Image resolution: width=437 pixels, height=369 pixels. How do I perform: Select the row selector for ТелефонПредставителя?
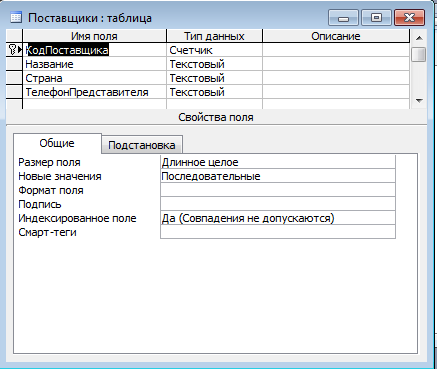[x=14, y=92]
